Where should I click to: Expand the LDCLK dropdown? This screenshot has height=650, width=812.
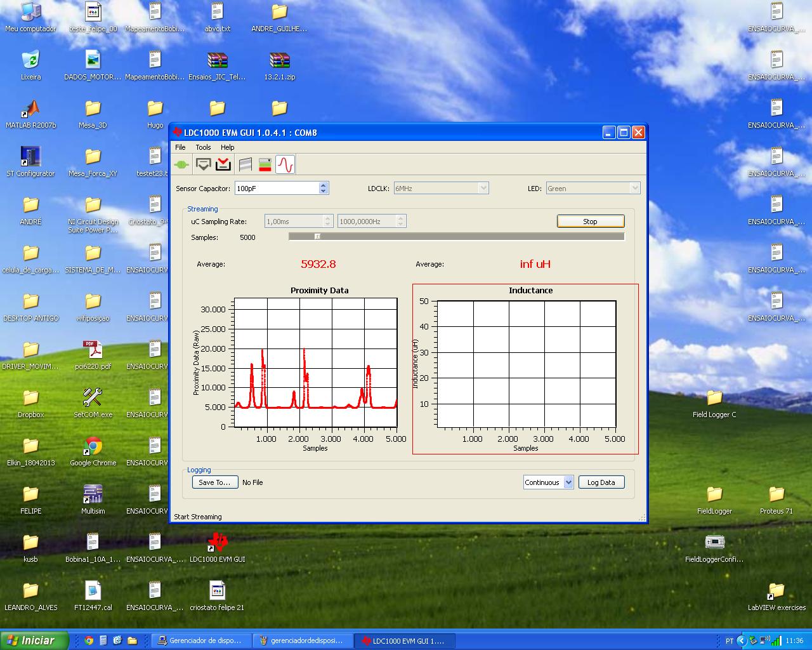tap(483, 188)
